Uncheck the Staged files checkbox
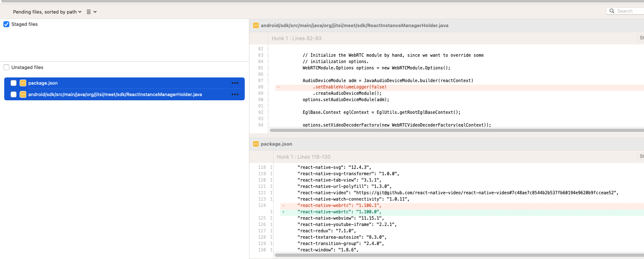Screen dimensions: 644x259 click(x=6, y=24)
